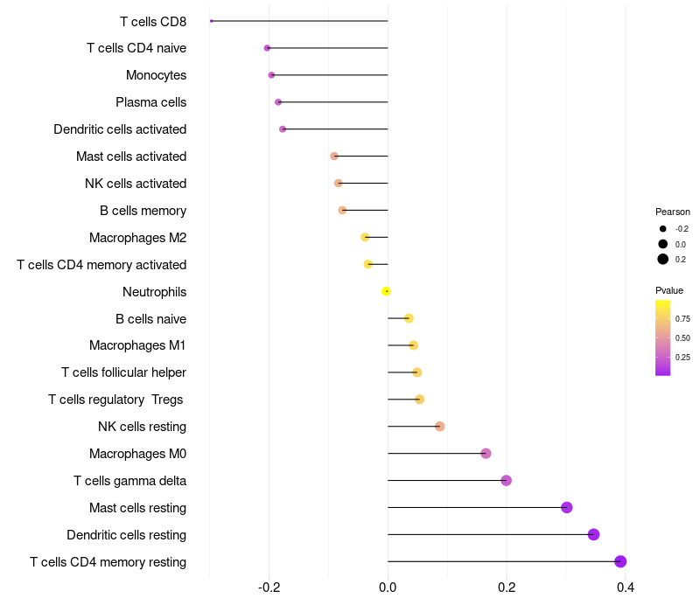This screenshot has width=700, height=612.
Task: Click the Pvalue legend title
Action: [669, 290]
